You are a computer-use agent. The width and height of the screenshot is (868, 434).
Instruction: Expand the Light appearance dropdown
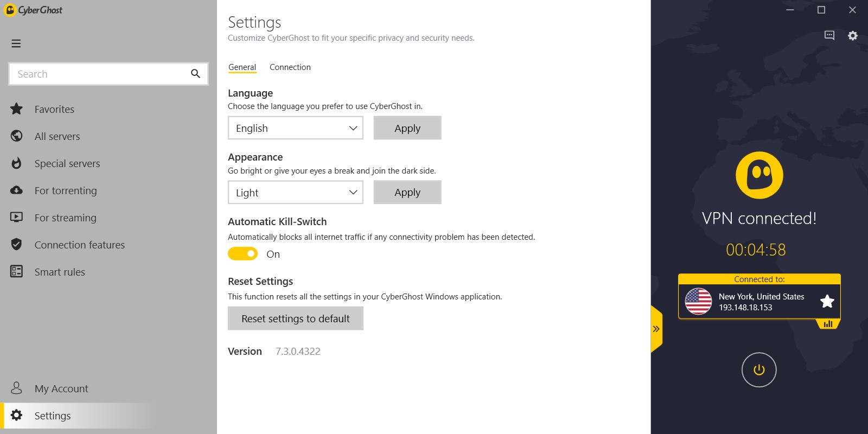[296, 193]
